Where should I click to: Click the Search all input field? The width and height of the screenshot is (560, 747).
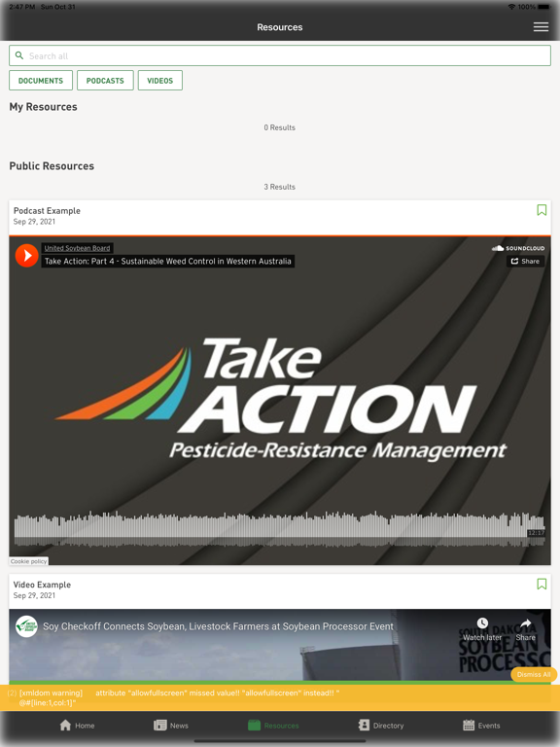pos(280,55)
